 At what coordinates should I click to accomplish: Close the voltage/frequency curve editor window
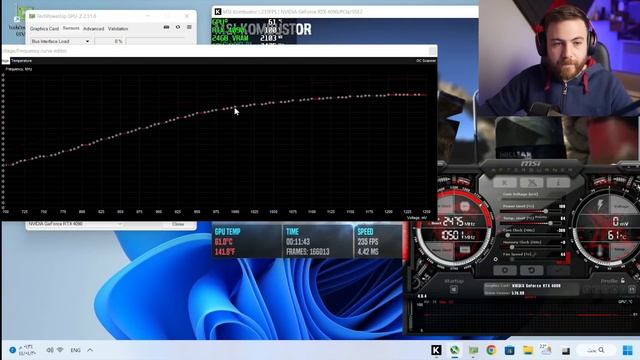(432, 51)
